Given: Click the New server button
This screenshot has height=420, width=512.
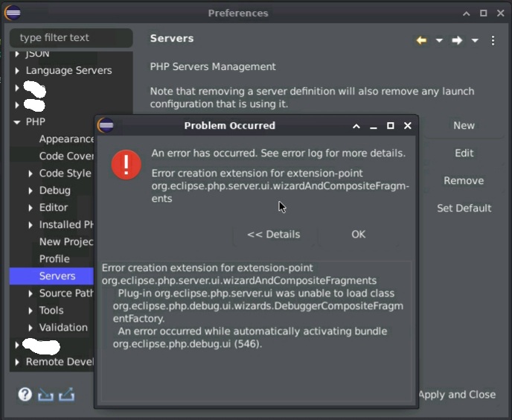Looking at the screenshot, I should 464,126.
